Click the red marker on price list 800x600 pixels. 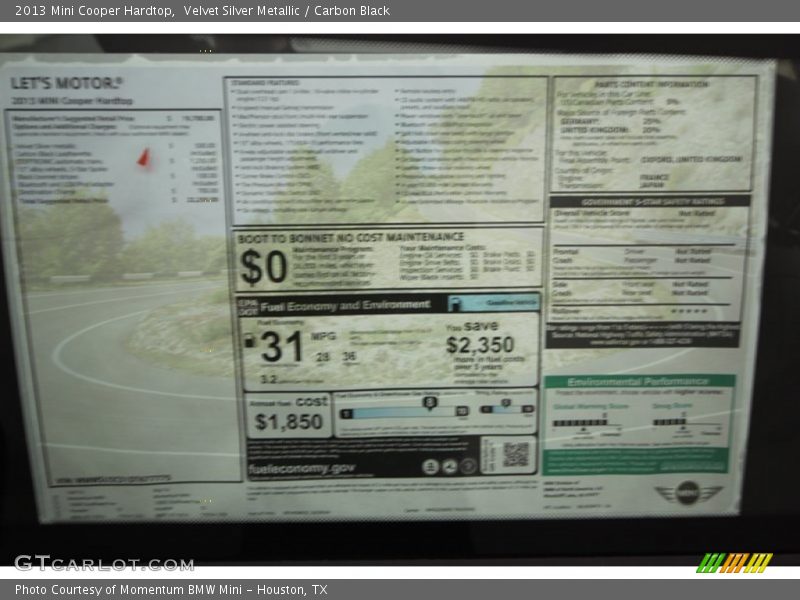coord(143,157)
